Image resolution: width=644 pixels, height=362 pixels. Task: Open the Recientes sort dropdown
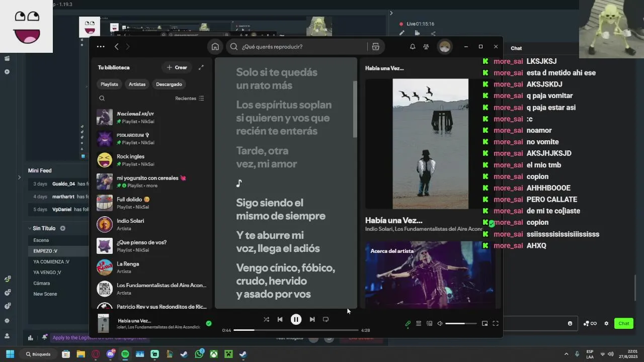(x=190, y=99)
